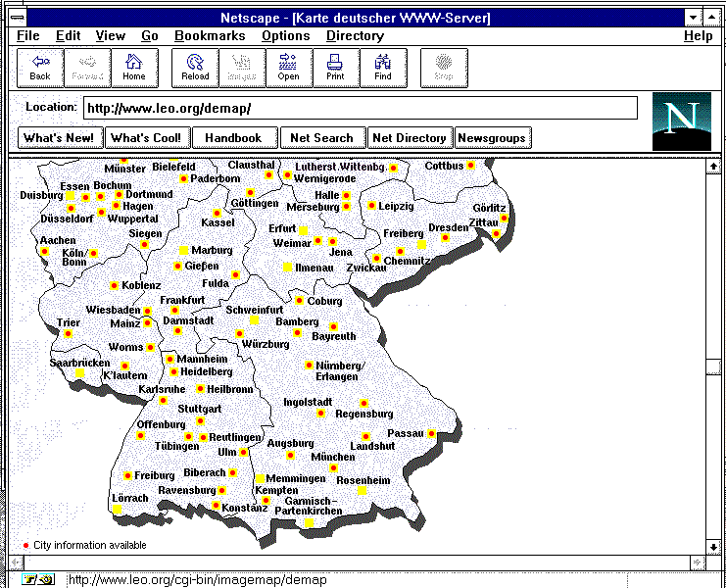
Task: Reload the current page
Action: [x=195, y=68]
